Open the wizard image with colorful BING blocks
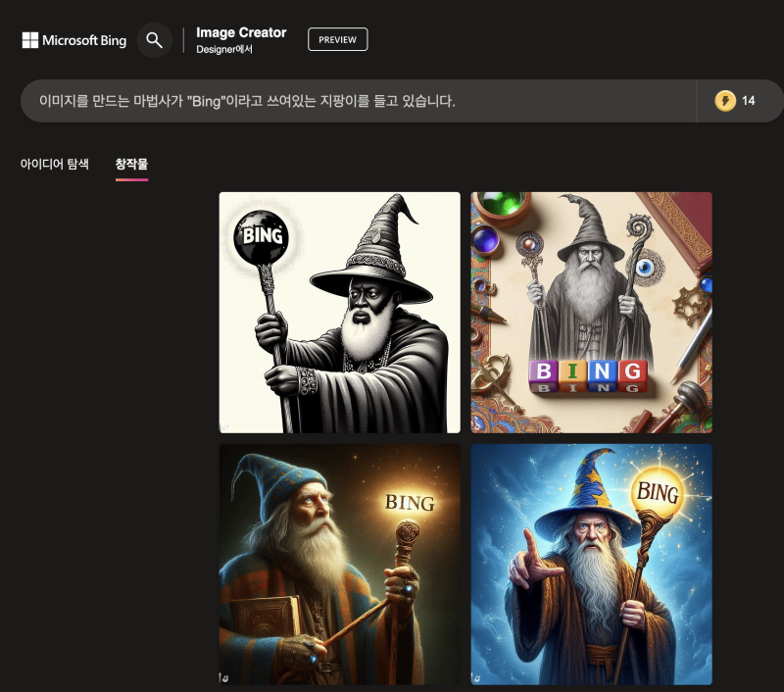This screenshot has width=784, height=692. [591, 312]
